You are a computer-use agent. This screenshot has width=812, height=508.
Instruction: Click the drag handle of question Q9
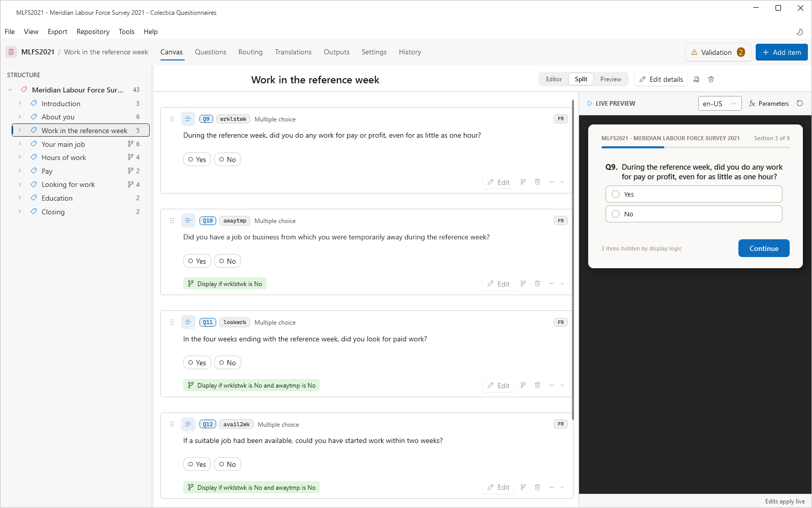(172, 119)
